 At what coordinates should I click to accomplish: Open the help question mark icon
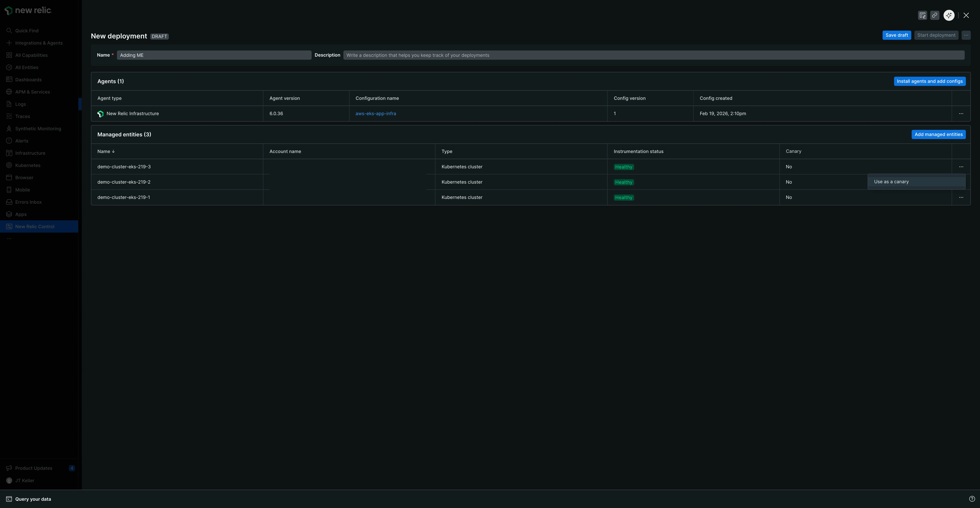coord(972,499)
